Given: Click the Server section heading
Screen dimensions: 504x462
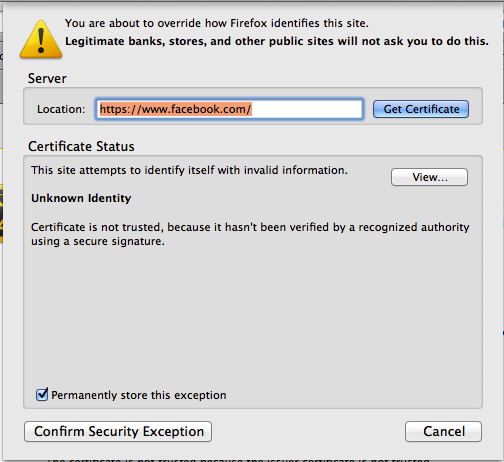Looking at the screenshot, I should tap(47, 79).
